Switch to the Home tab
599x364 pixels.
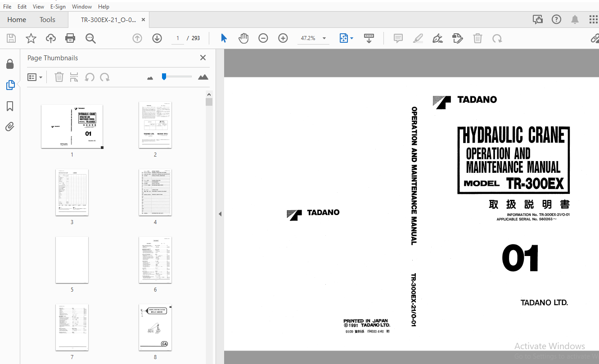coord(17,20)
